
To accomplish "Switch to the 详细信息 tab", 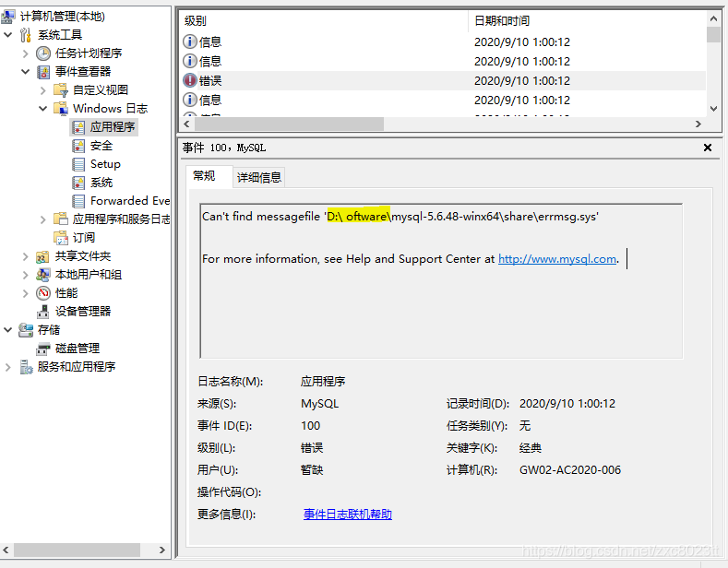I will point(259,177).
